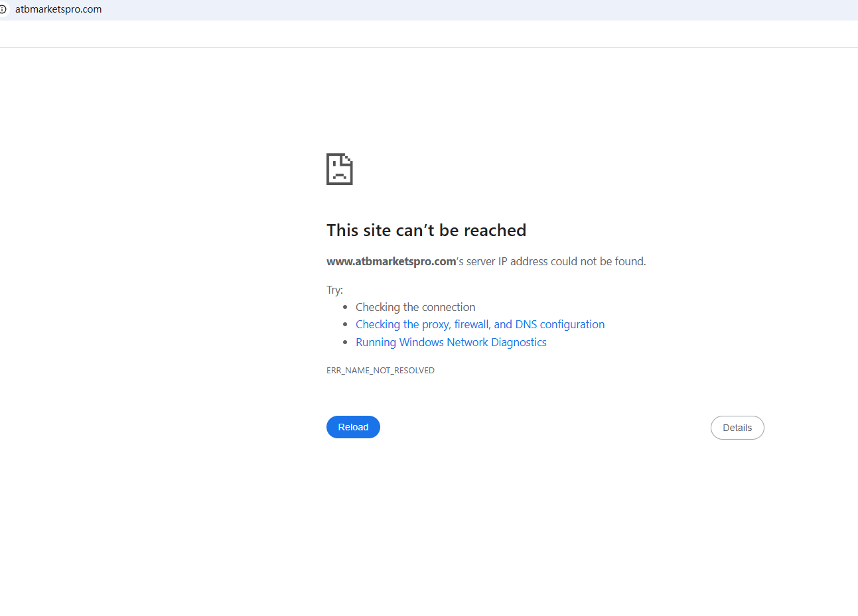Open the site information icon in address bar
Screen dimensions: 858x616
3,9
